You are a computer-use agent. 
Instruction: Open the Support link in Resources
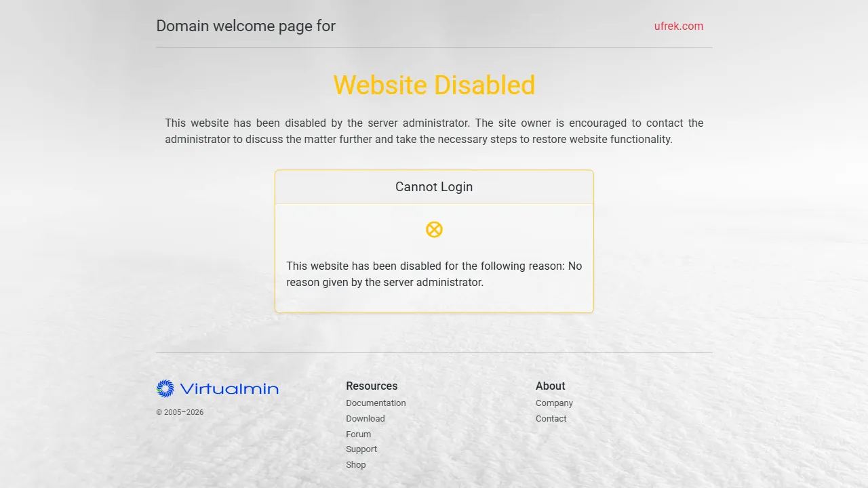pyautogui.click(x=361, y=449)
